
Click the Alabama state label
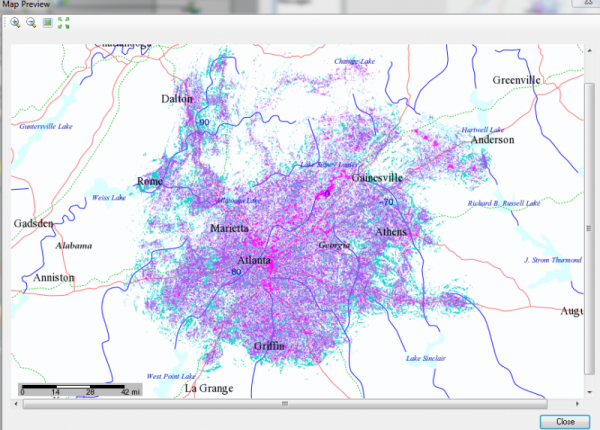[x=74, y=246]
